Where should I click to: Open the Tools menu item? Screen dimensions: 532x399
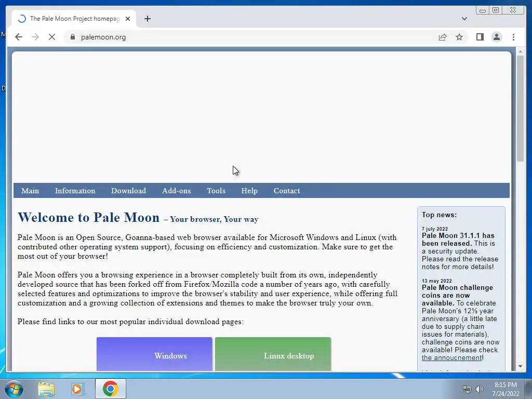pos(216,191)
